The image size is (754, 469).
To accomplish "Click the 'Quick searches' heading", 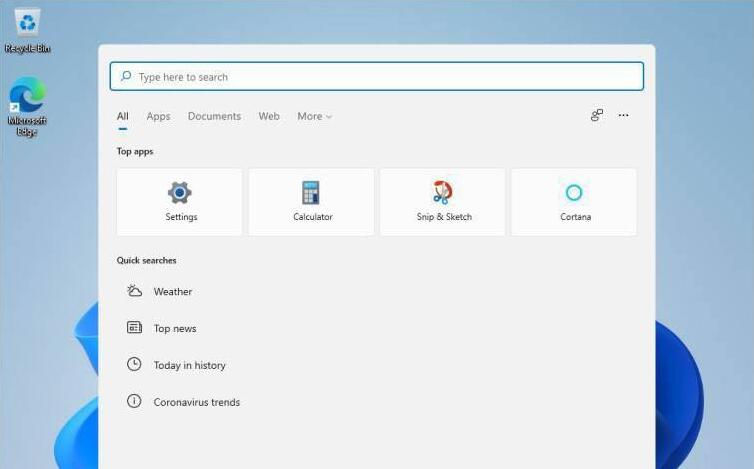I will 147,260.
